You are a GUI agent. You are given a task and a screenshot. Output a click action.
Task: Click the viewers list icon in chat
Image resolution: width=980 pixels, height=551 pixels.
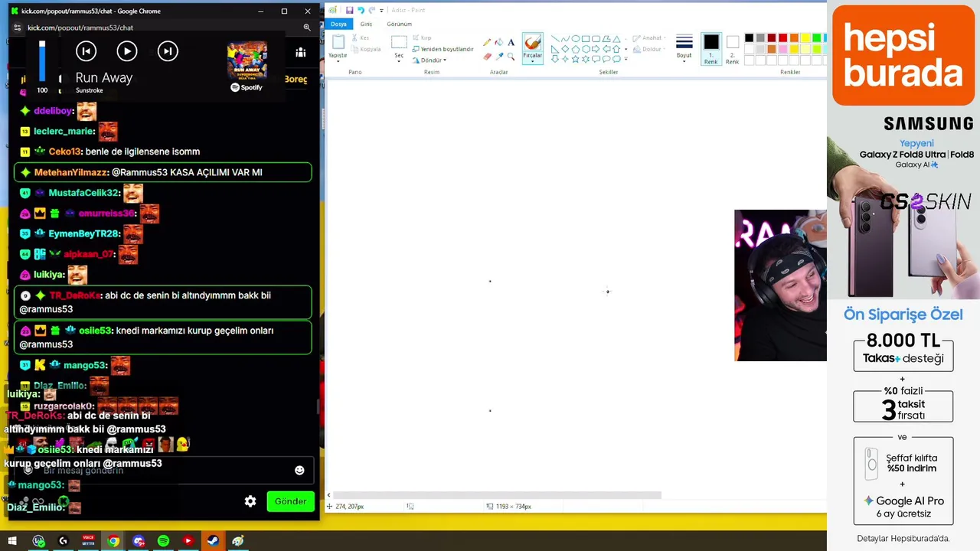tap(300, 52)
